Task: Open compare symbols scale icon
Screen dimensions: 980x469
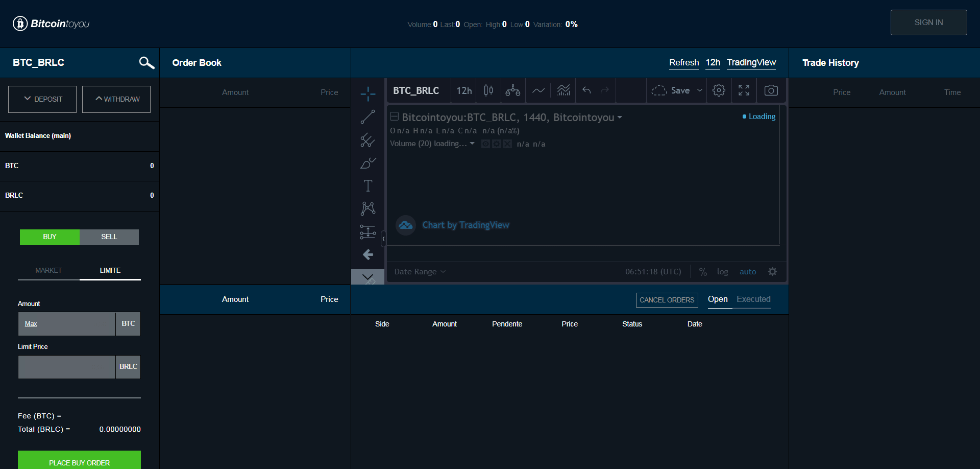Action: tap(513, 90)
